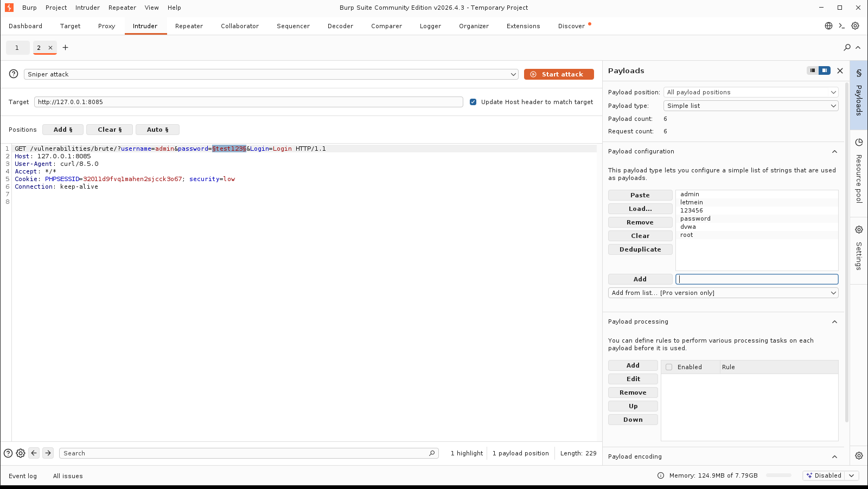868x489 pixels.
Task: Open editor help icon beside search bar
Action: [x=8, y=453]
